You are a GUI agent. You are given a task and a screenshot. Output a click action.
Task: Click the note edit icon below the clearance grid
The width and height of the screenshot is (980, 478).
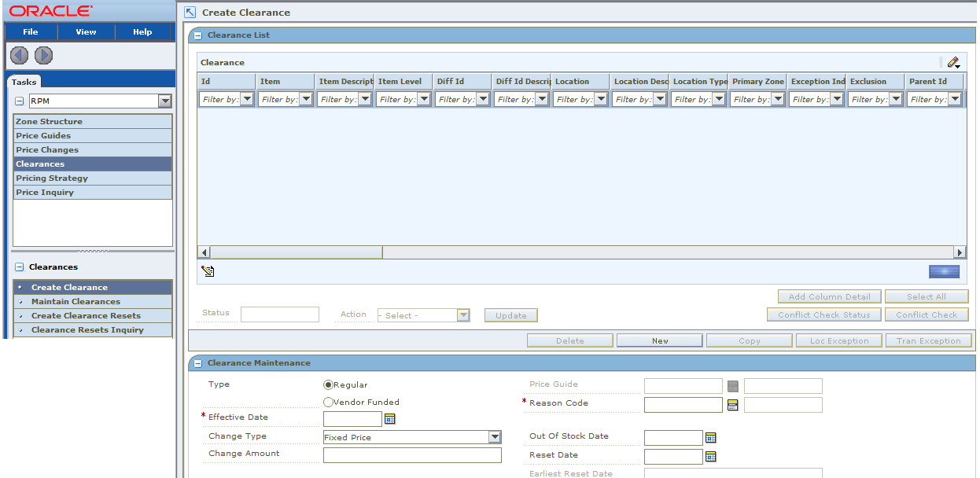(208, 270)
